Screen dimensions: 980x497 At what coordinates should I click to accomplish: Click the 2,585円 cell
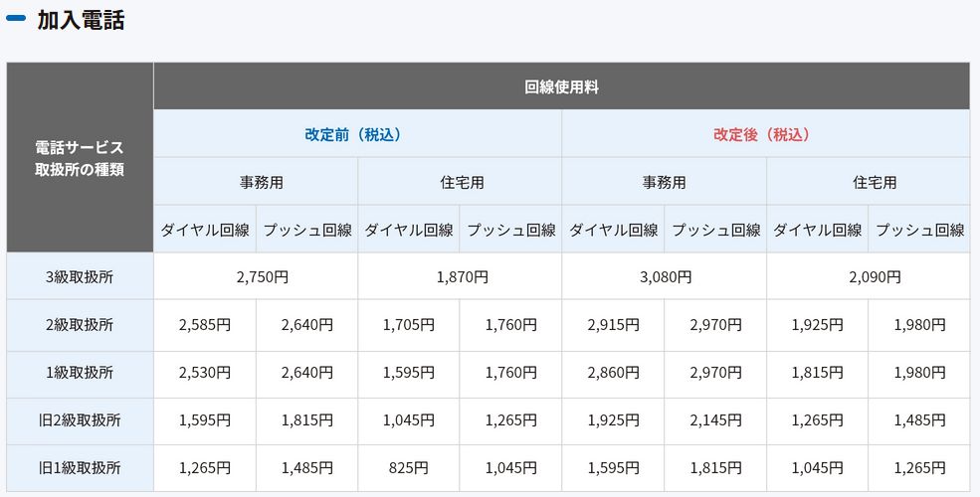pos(205,325)
